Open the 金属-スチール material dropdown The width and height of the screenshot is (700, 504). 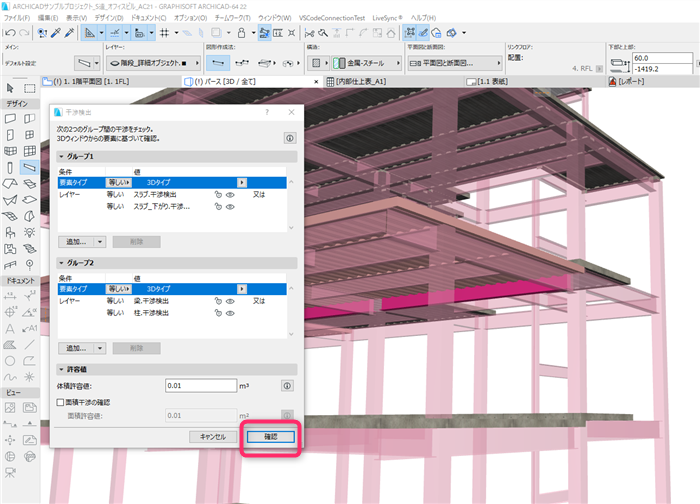(x=366, y=63)
